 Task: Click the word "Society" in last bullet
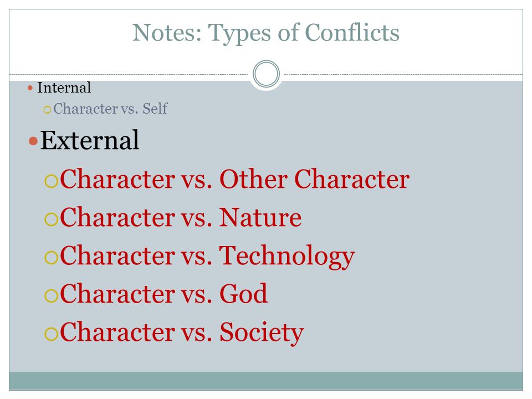pos(262,332)
